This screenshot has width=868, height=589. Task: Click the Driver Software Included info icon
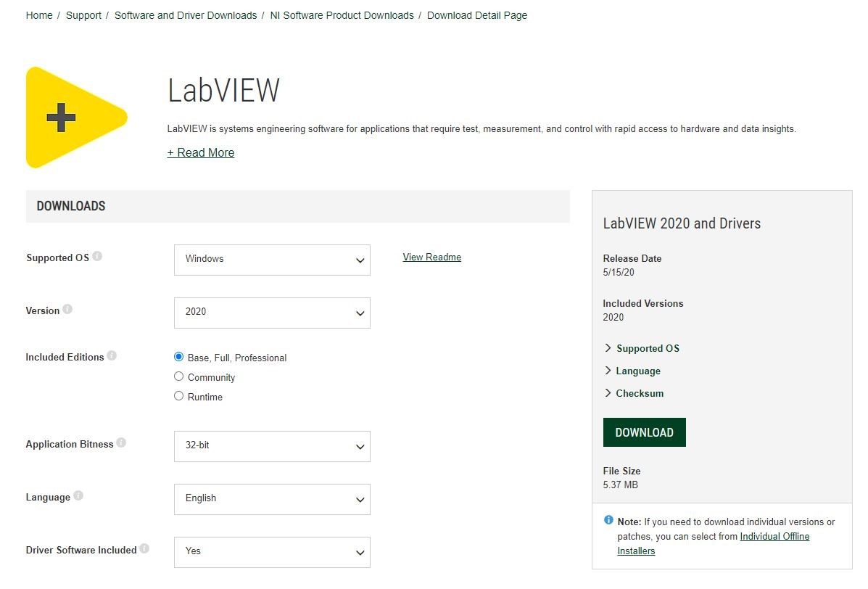click(144, 548)
